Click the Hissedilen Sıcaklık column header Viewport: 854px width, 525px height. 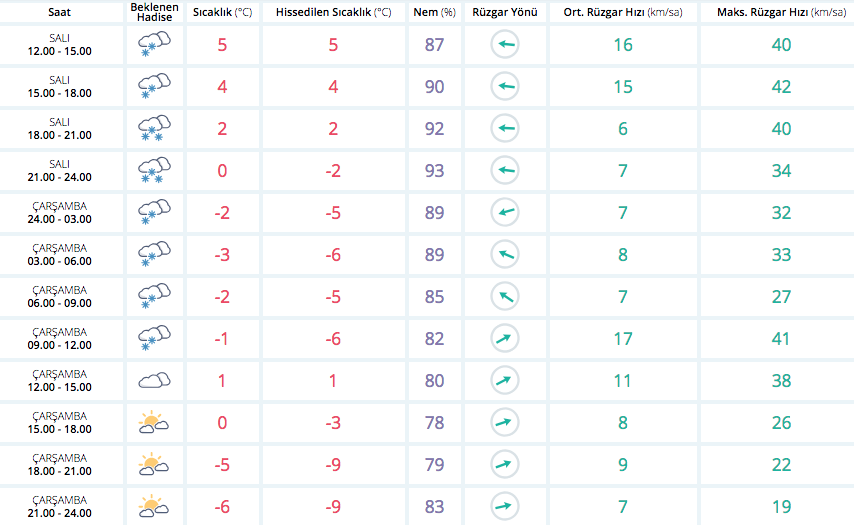coord(333,12)
